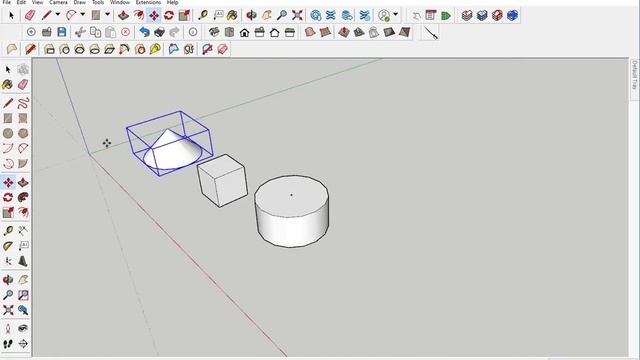Save the model with the floppy disk icon
Viewport: 640px width, 360px height.
pyautogui.click(x=62, y=32)
